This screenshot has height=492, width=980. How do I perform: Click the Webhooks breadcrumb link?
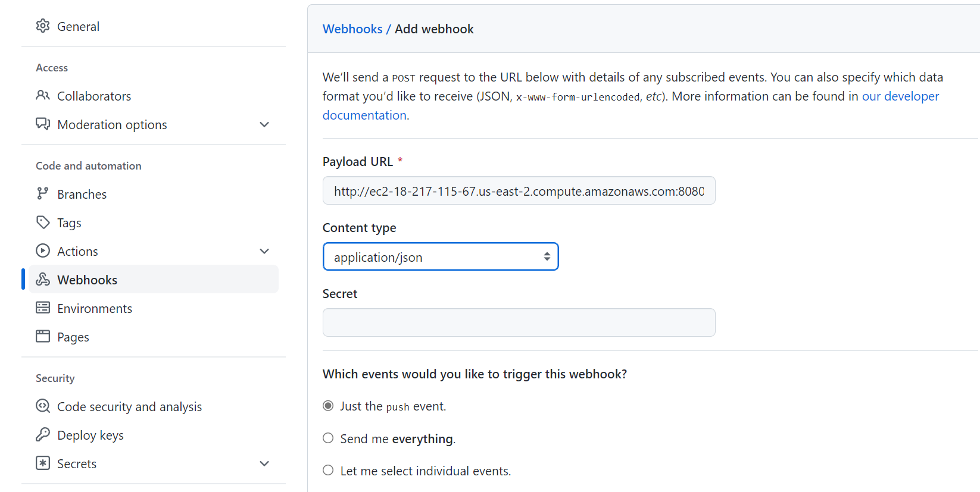[x=352, y=29]
